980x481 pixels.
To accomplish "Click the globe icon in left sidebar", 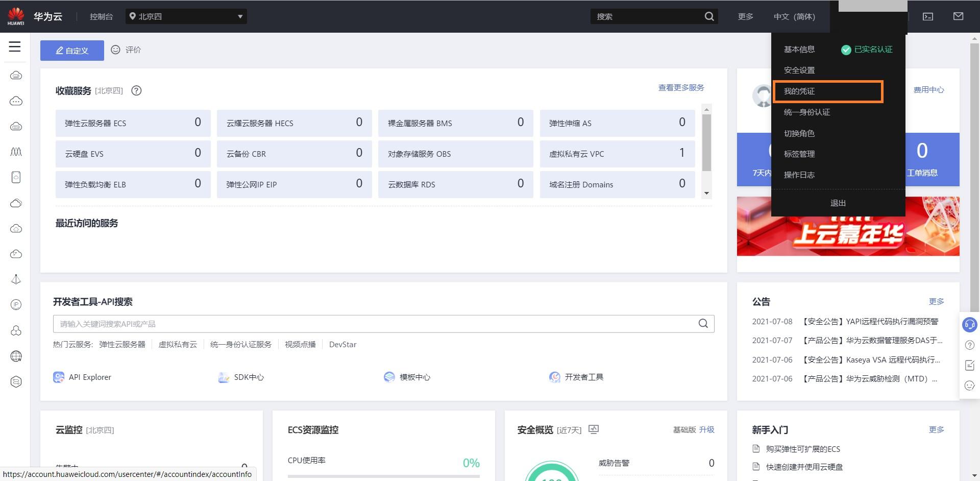I will 16,356.
